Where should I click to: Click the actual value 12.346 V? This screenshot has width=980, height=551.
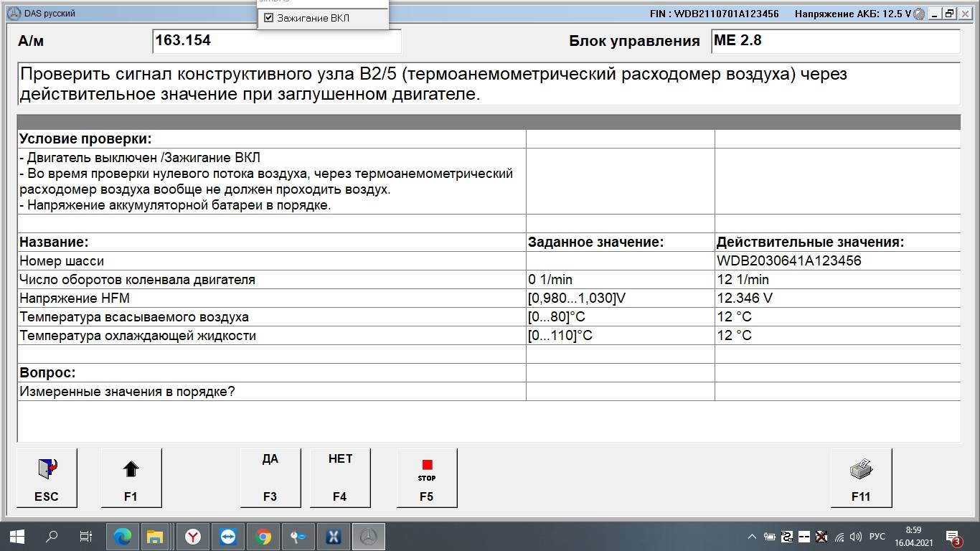tap(745, 298)
